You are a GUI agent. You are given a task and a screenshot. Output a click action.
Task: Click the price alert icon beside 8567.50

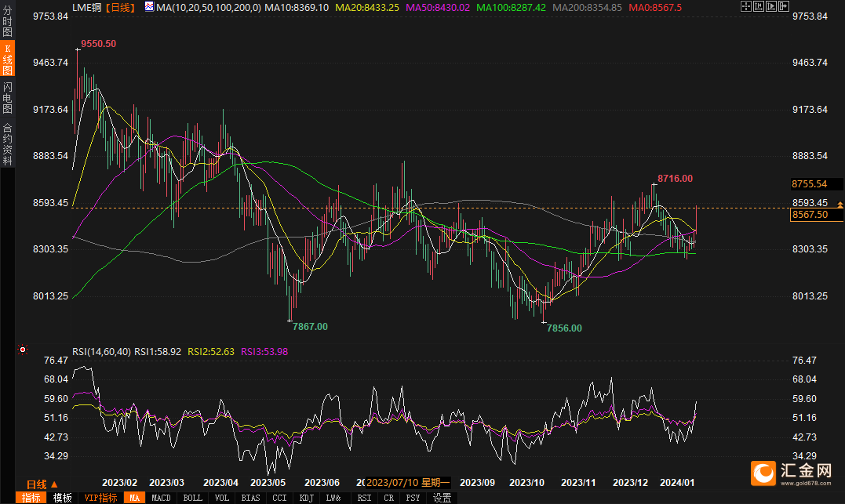(840, 204)
